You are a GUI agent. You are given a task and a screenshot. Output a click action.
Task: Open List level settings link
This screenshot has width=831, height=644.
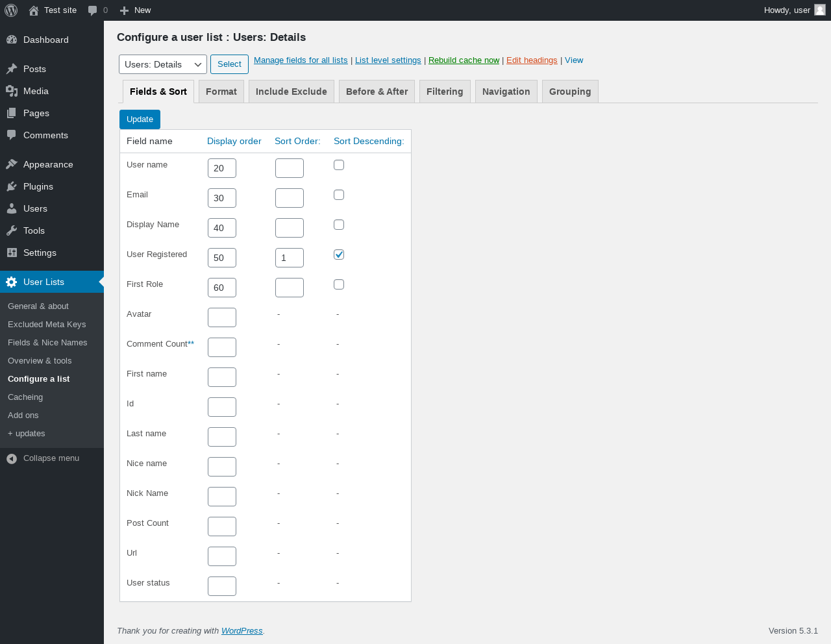[388, 60]
